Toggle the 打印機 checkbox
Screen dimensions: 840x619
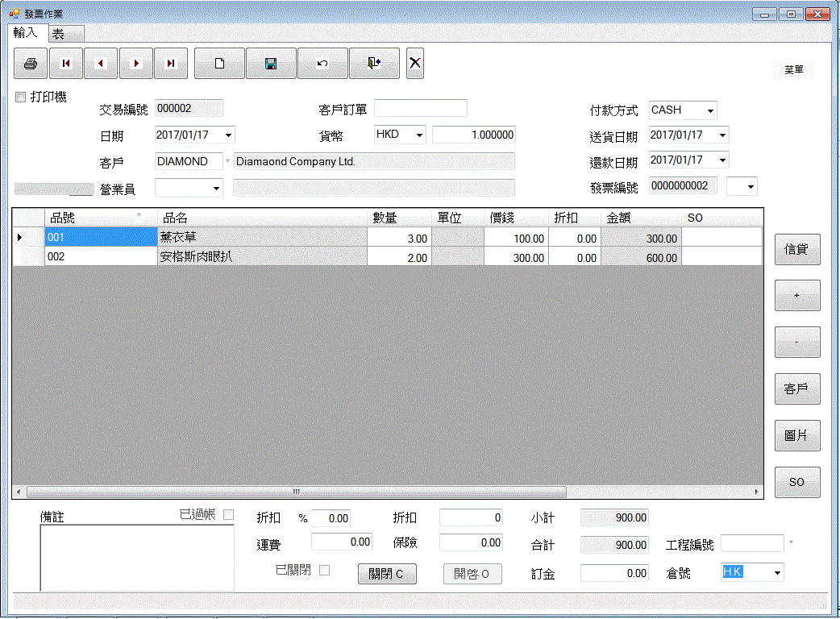click(x=21, y=97)
